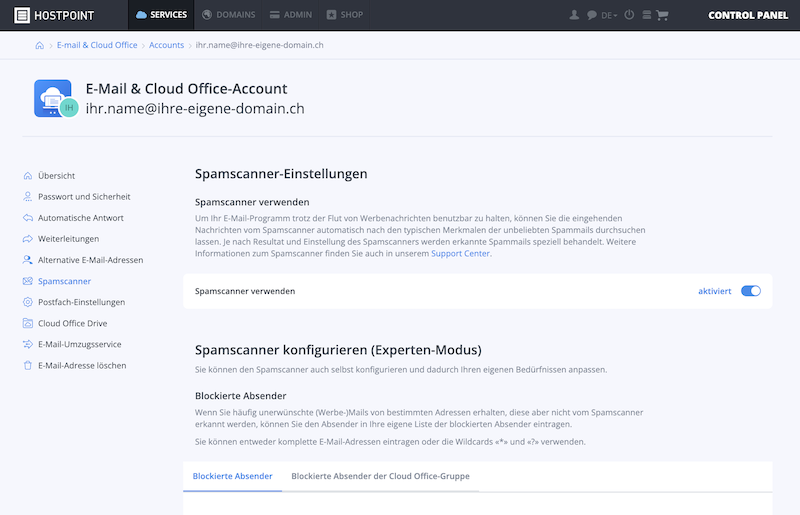This screenshot has width=800, height=515.
Task: Click the Spamscanner konfigurieren (Experten-Modus) heading
Action: point(338,350)
